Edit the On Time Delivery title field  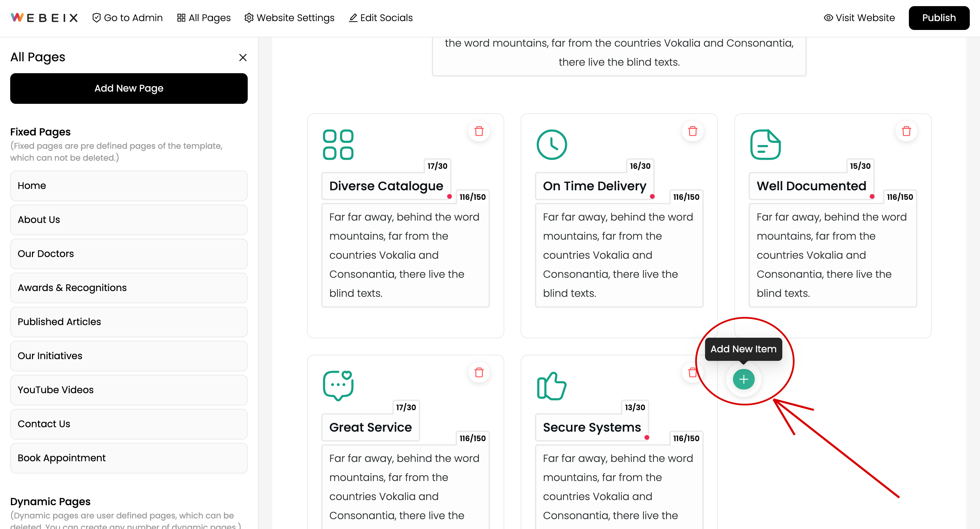[594, 186]
